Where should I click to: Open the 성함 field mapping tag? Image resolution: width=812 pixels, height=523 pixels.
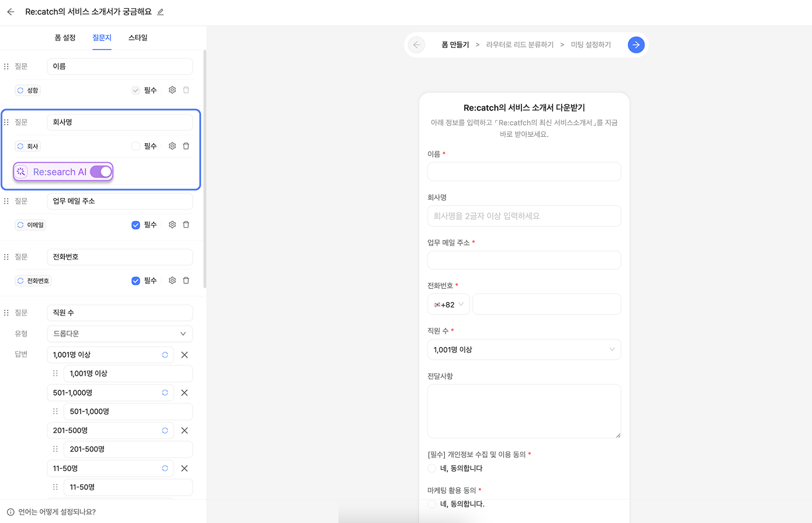tap(27, 90)
